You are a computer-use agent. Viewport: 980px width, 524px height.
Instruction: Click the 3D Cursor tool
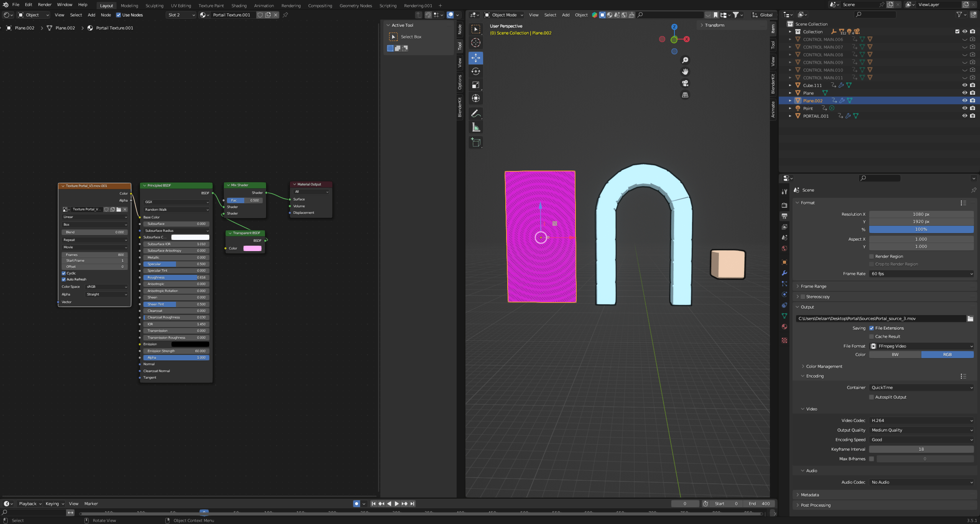(x=476, y=43)
